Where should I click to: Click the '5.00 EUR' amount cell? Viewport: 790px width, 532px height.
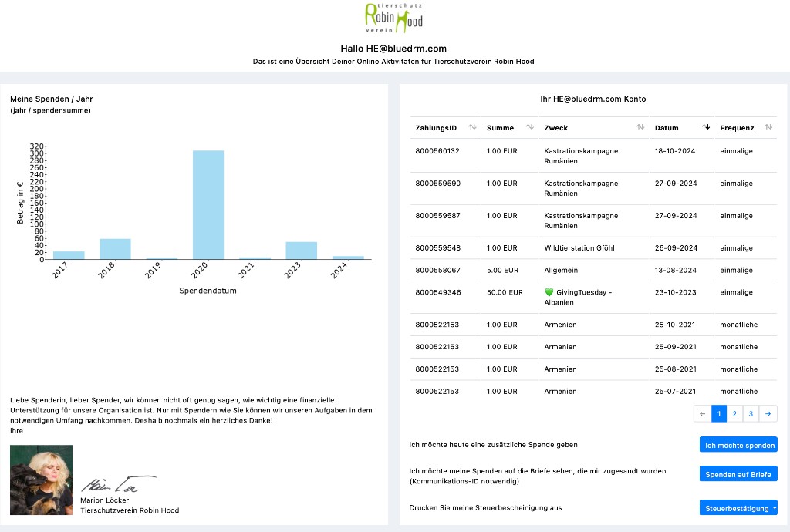[x=502, y=270]
